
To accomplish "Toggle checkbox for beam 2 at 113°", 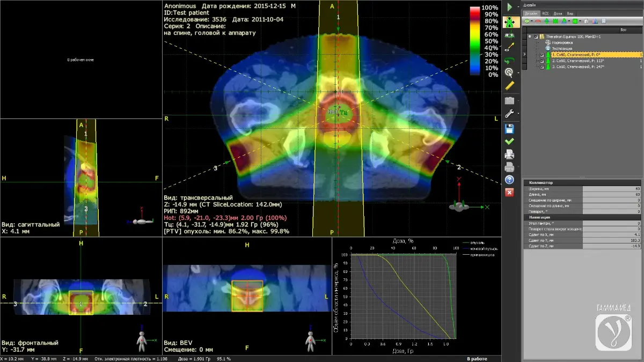I will 542,61.
